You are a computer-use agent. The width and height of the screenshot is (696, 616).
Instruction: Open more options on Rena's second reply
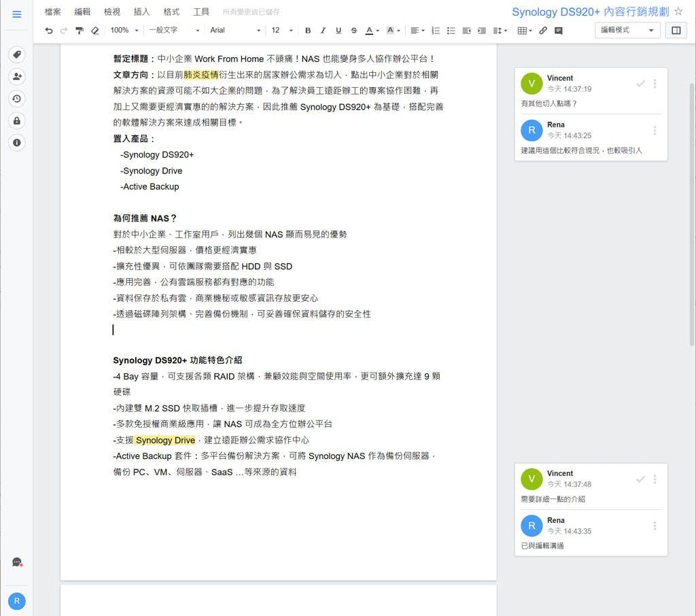(x=655, y=526)
